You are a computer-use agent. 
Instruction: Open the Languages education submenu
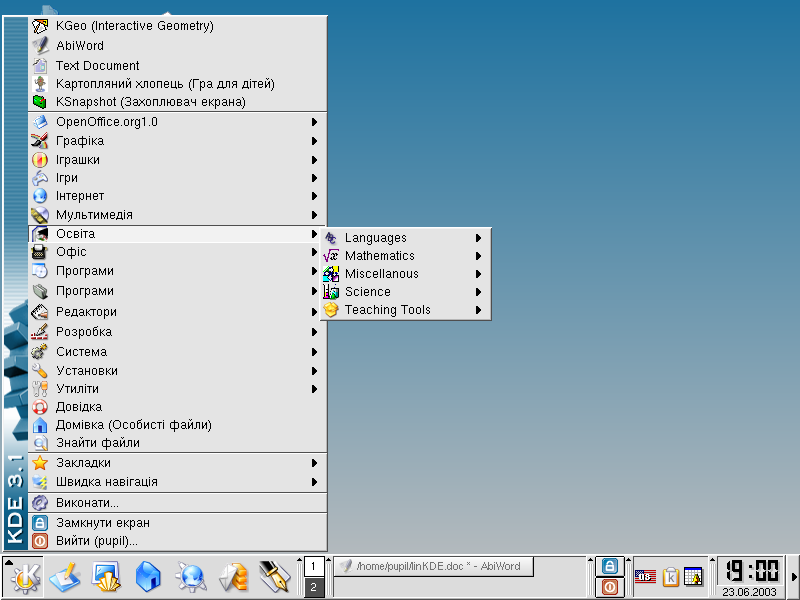pyautogui.click(x=406, y=238)
